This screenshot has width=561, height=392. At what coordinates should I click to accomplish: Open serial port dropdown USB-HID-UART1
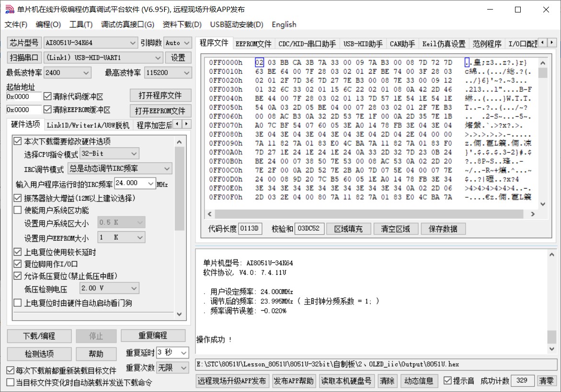(103, 57)
